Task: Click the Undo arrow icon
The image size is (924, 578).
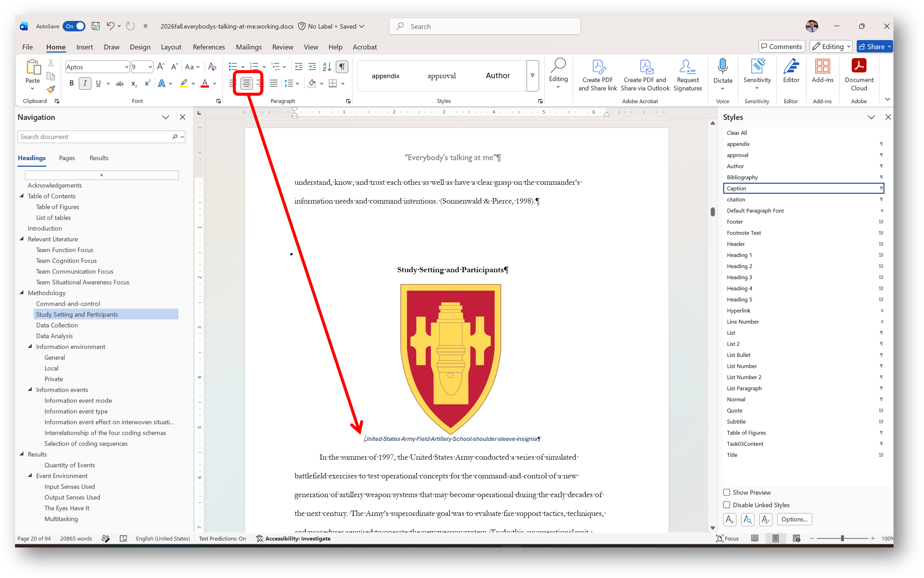Action: click(x=110, y=26)
